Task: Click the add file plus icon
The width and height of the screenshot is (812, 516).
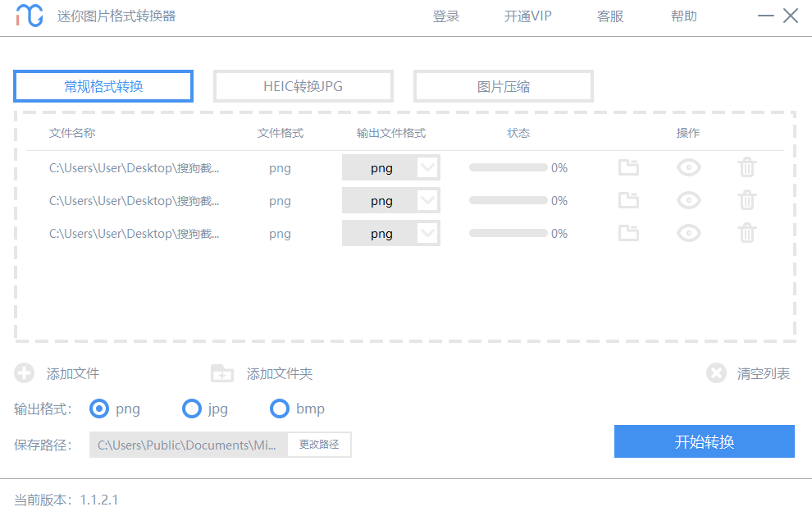Action: 24,373
